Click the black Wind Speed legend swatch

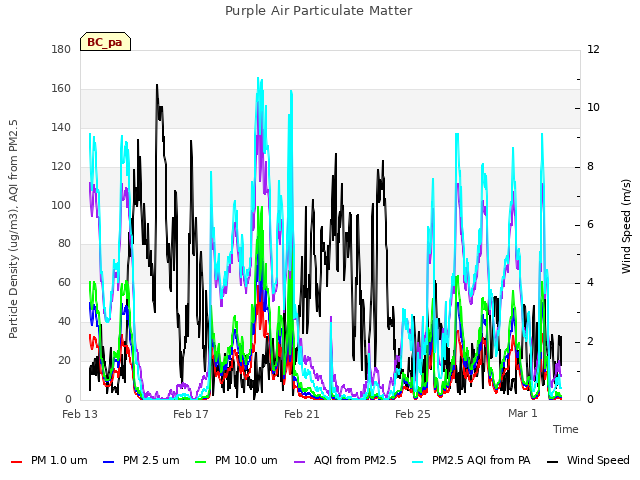pos(553,462)
